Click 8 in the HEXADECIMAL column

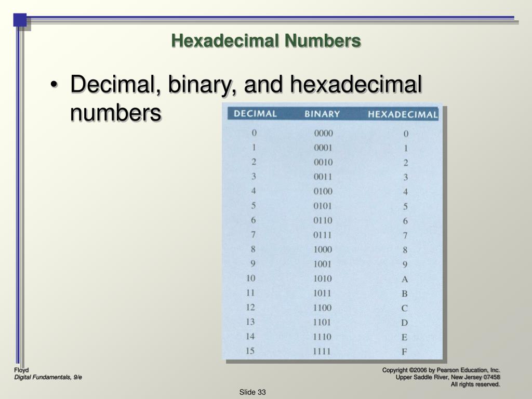[x=405, y=250]
